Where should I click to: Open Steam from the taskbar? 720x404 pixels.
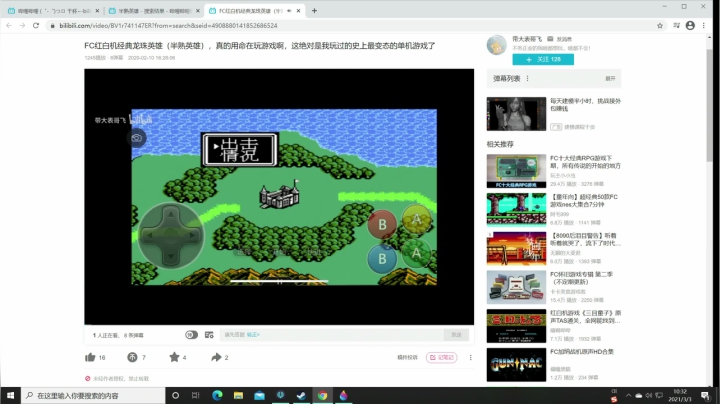301,395
